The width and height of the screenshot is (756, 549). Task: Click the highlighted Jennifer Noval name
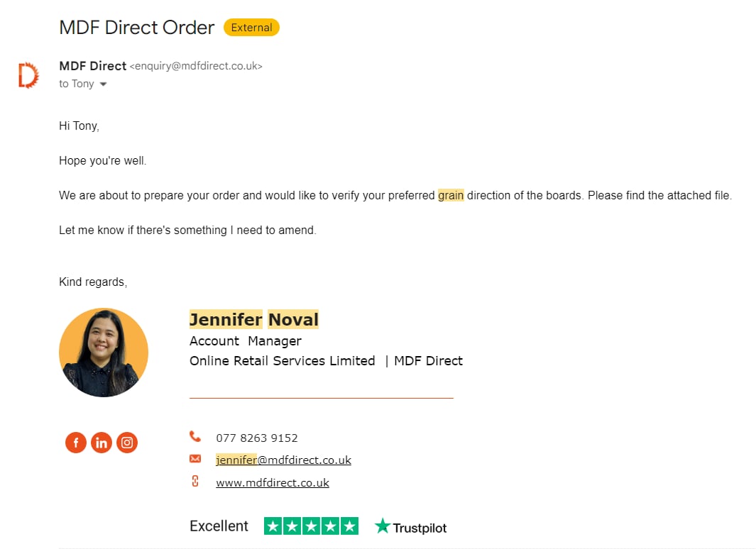coord(254,320)
